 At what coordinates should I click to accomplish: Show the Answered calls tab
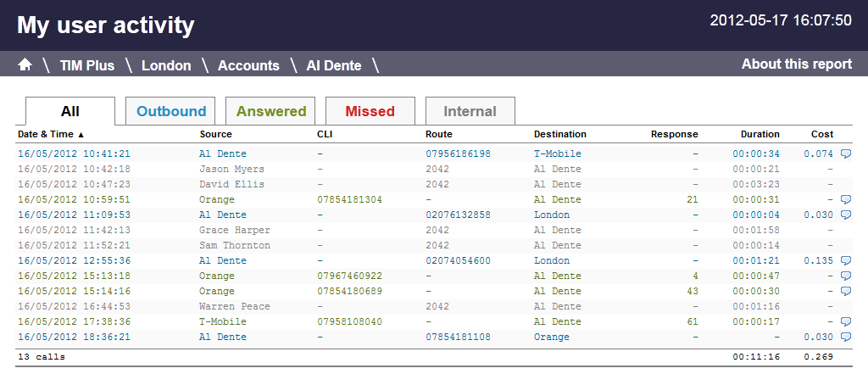click(x=271, y=111)
